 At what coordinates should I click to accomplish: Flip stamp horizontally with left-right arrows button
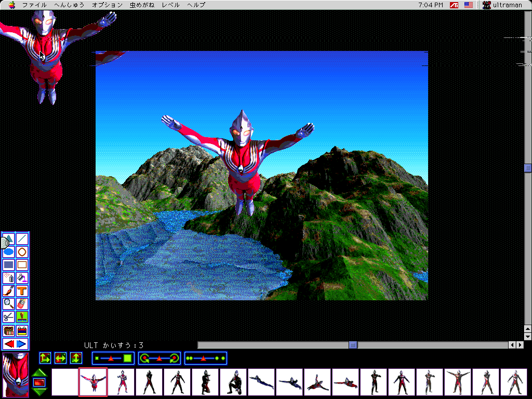pos(60,358)
